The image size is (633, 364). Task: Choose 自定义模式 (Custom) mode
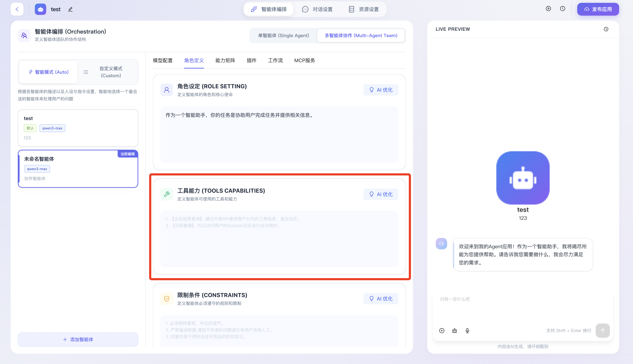coord(111,72)
